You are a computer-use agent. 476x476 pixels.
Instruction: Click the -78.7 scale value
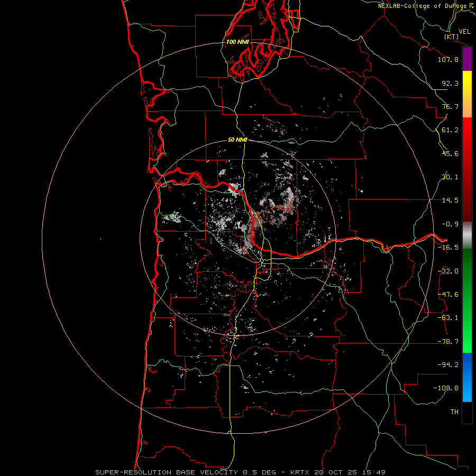[448, 342]
